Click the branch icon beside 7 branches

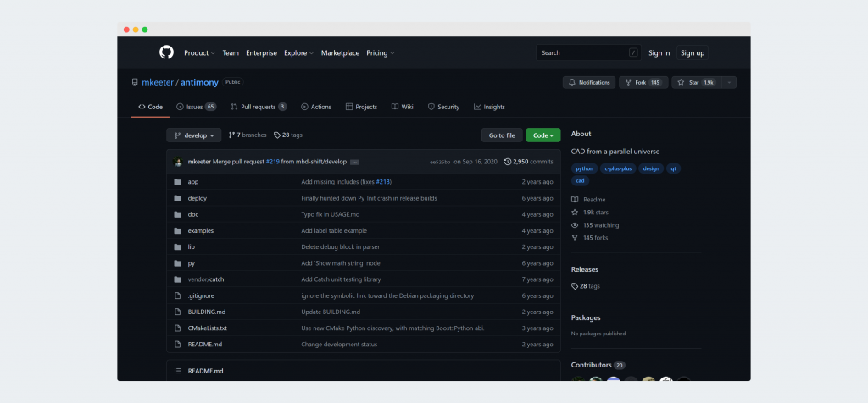pos(232,135)
